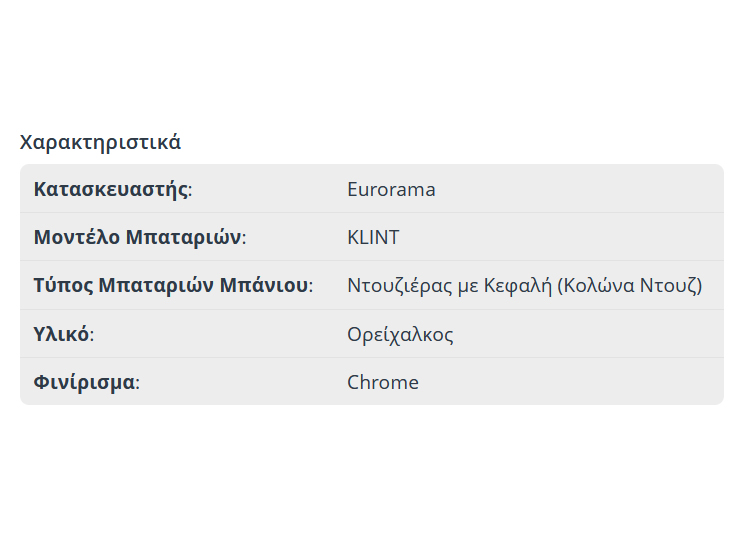Click the word Τύπος in the third row
This screenshot has height=537, width=737.
(62, 285)
